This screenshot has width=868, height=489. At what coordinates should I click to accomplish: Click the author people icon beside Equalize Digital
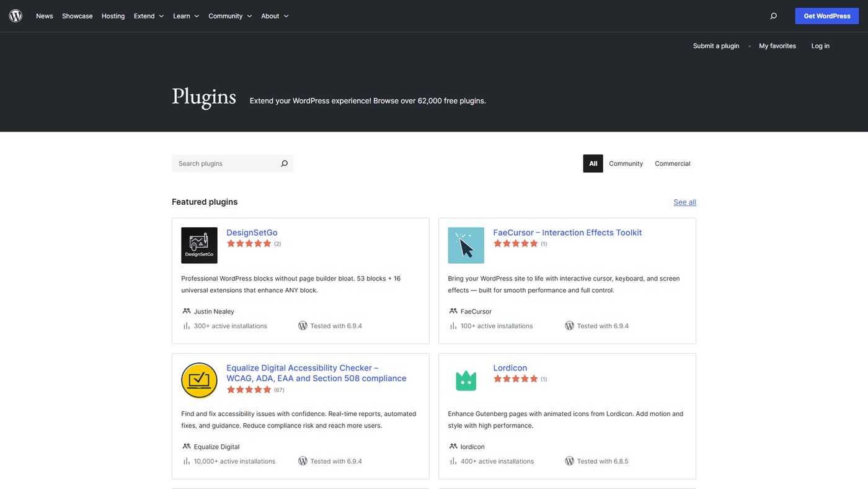click(x=186, y=446)
